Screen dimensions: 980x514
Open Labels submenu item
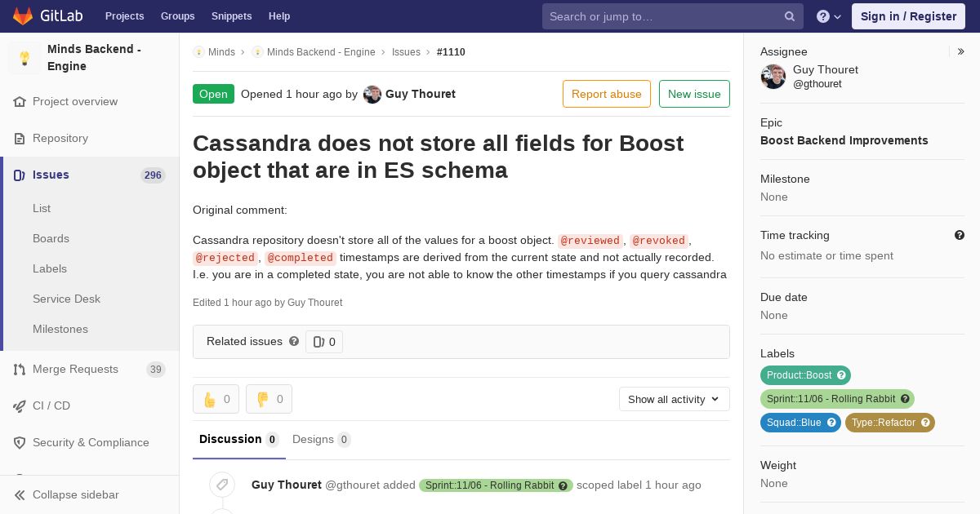[x=50, y=268]
